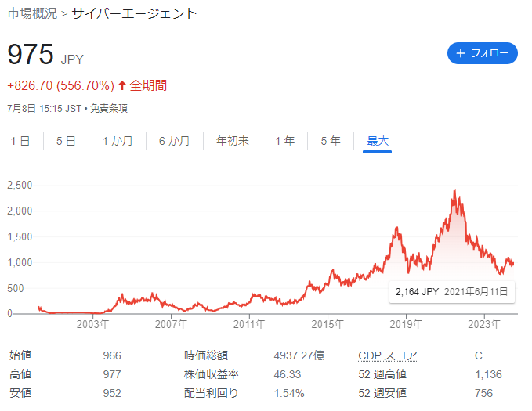Select the 5日 time range tab
The width and height of the screenshot is (532, 411).
66,141
